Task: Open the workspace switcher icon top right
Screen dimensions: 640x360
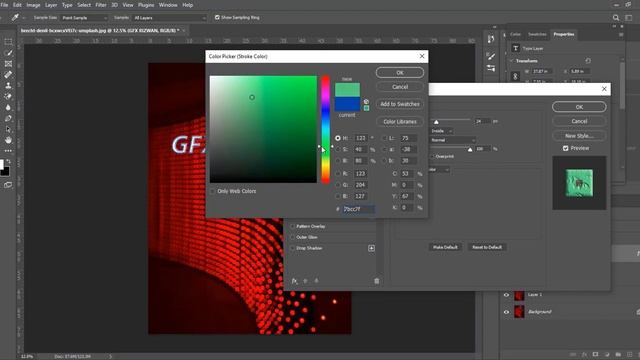Action: 629,18
